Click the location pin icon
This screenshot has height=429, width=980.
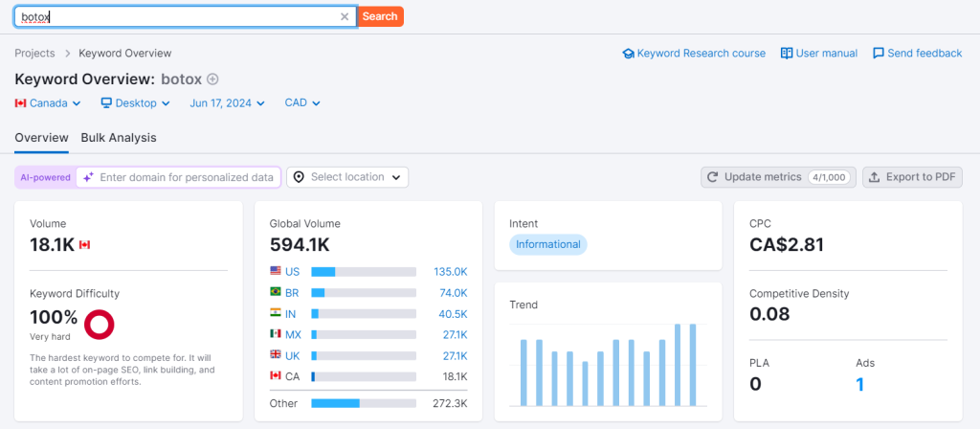coord(299,177)
